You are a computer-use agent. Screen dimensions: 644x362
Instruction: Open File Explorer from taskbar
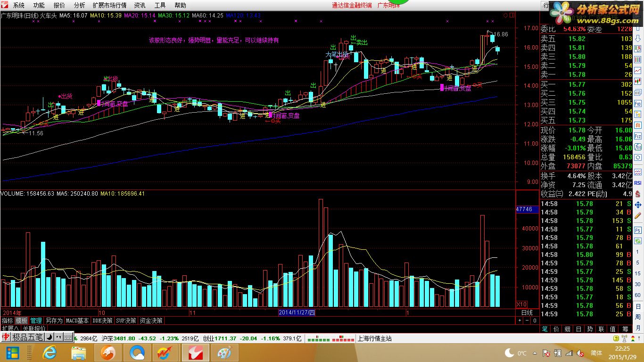(x=78, y=353)
